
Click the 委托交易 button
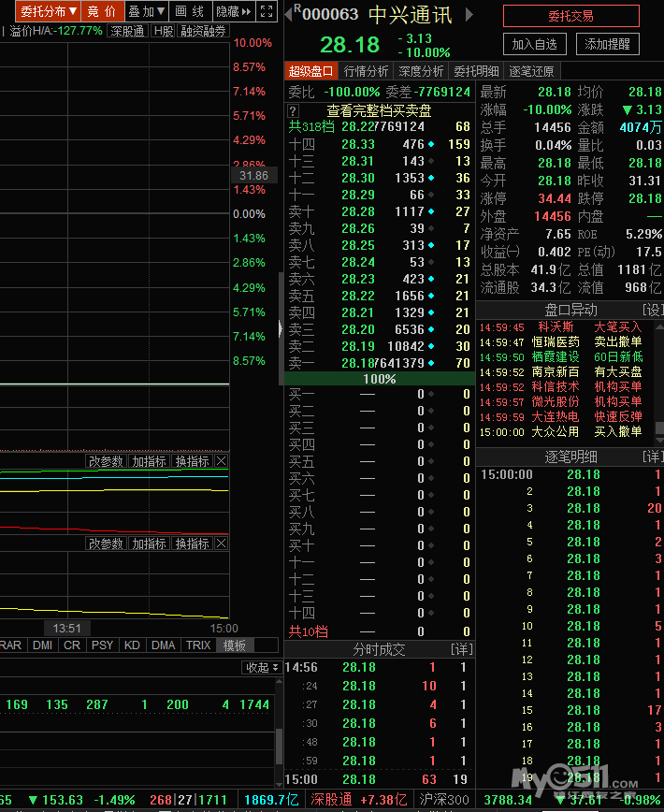[570, 16]
